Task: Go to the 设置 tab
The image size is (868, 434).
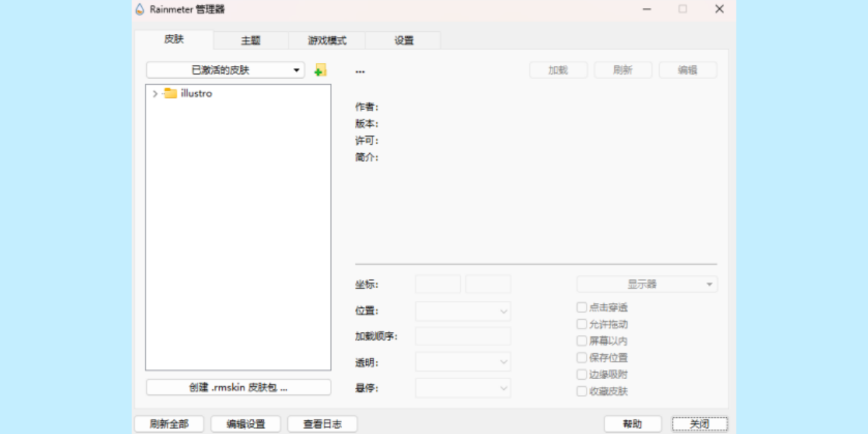Action: pyautogui.click(x=404, y=41)
